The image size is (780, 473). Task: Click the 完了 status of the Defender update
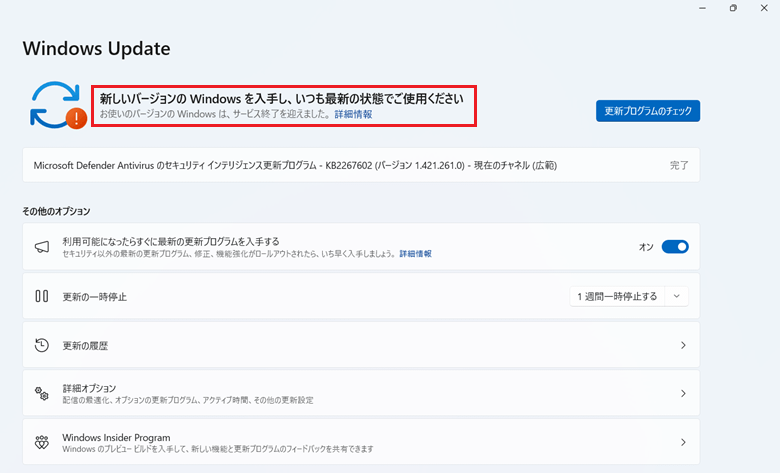pos(679,165)
